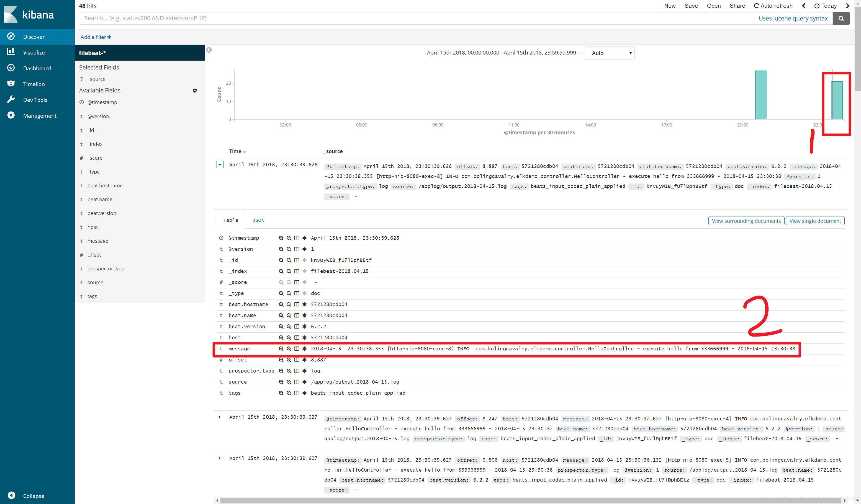861x504 pixels.
Task: Toggle source column in table
Action: tap(297, 382)
